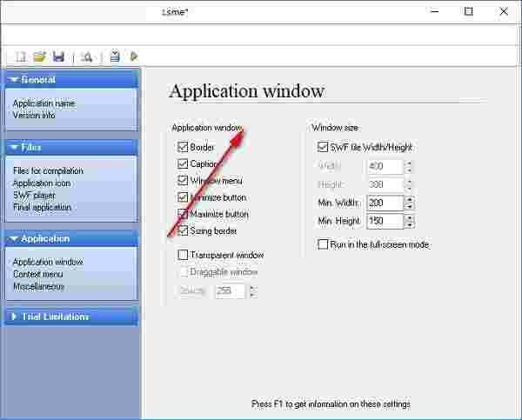This screenshot has height=420, width=522.
Task: Click the Min. Height input field
Action: 385,221
